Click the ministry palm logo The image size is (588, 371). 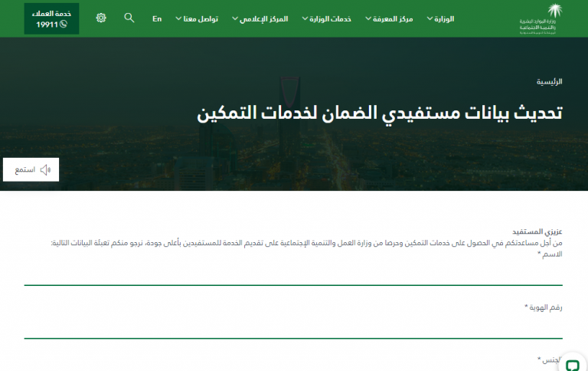(541, 18)
